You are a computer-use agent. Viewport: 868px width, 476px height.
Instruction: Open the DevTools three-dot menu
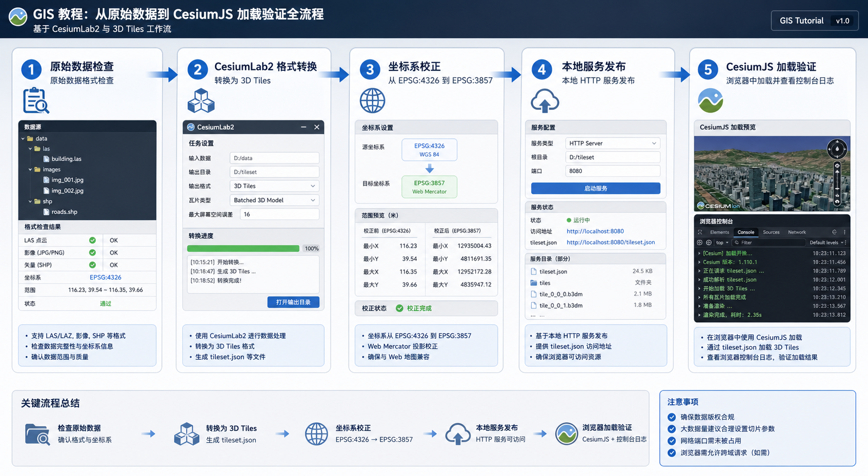pyautogui.click(x=844, y=232)
